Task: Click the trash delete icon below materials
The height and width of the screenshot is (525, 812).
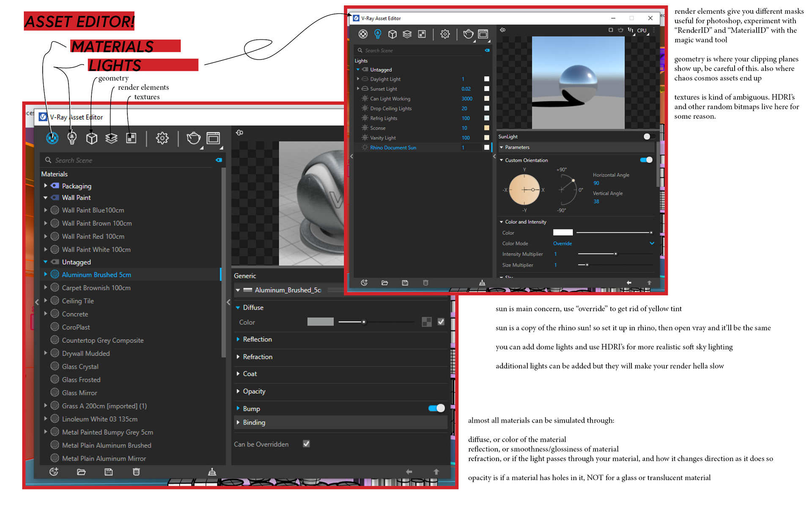Action: (136, 472)
